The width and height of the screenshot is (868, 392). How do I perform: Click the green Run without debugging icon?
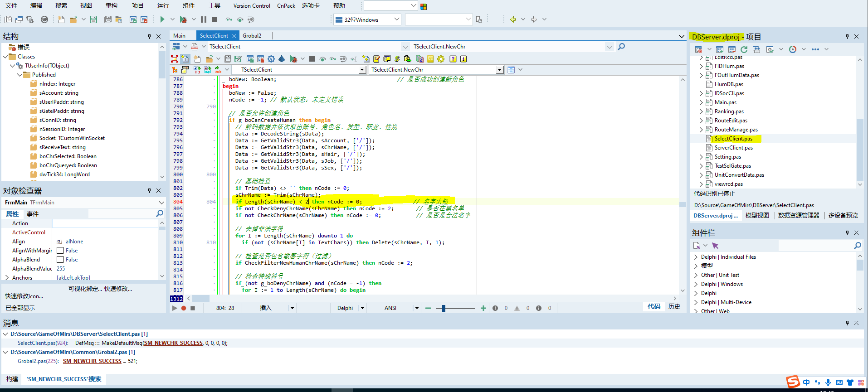pos(162,19)
